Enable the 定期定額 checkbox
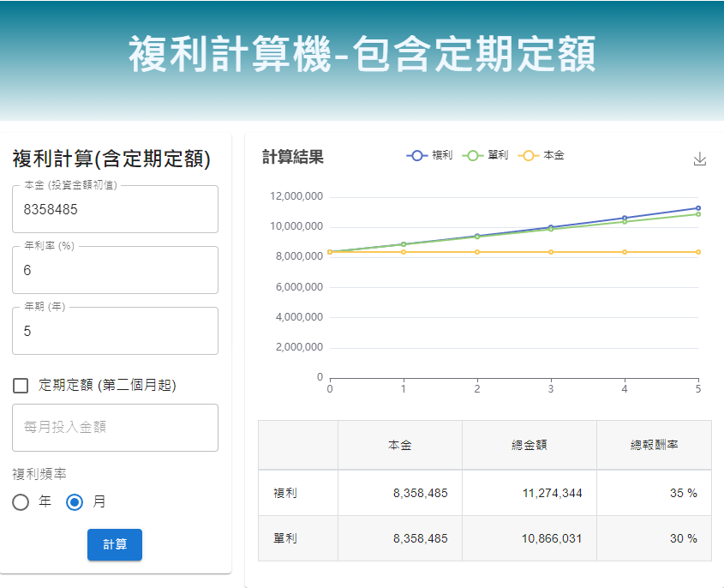 click(21, 386)
